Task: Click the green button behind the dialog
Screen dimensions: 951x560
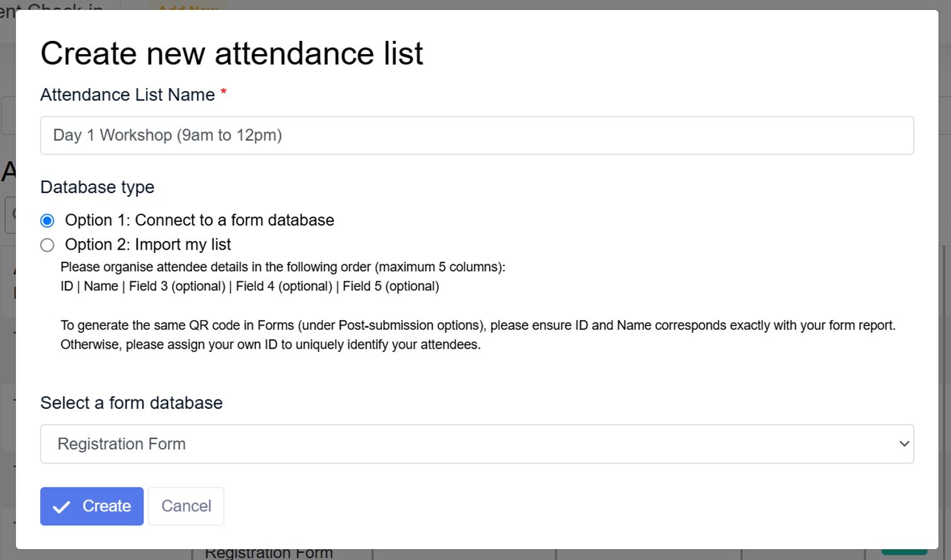Action: point(904,552)
